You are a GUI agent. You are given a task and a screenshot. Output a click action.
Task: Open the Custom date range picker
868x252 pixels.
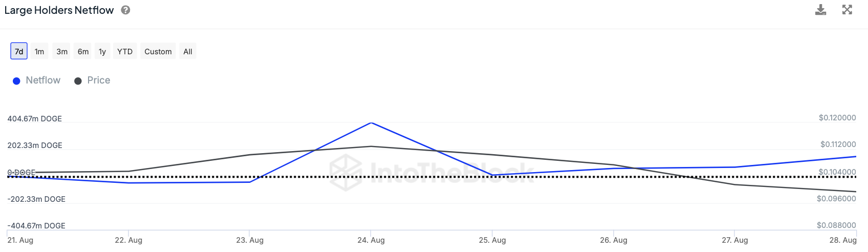coord(158,51)
